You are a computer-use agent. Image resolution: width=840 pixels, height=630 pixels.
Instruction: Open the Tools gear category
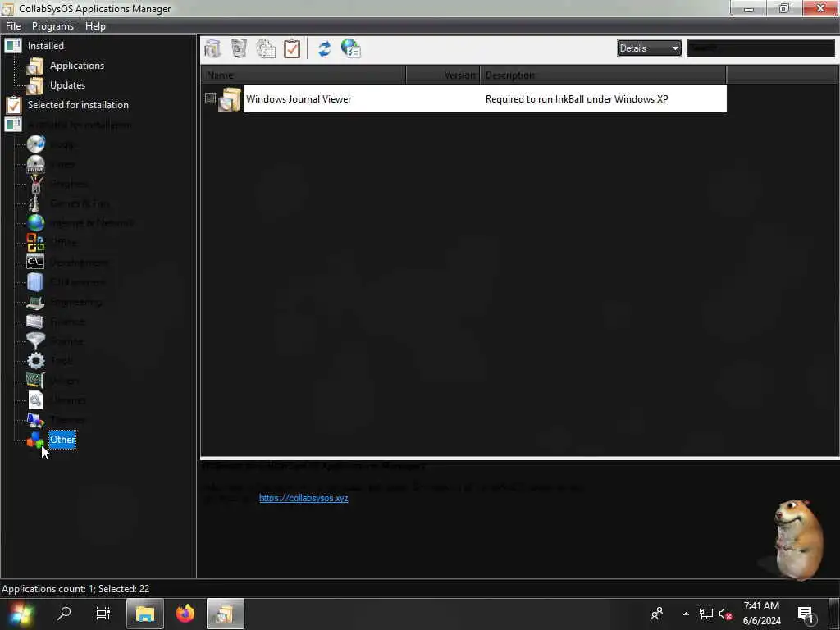[36, 361]
